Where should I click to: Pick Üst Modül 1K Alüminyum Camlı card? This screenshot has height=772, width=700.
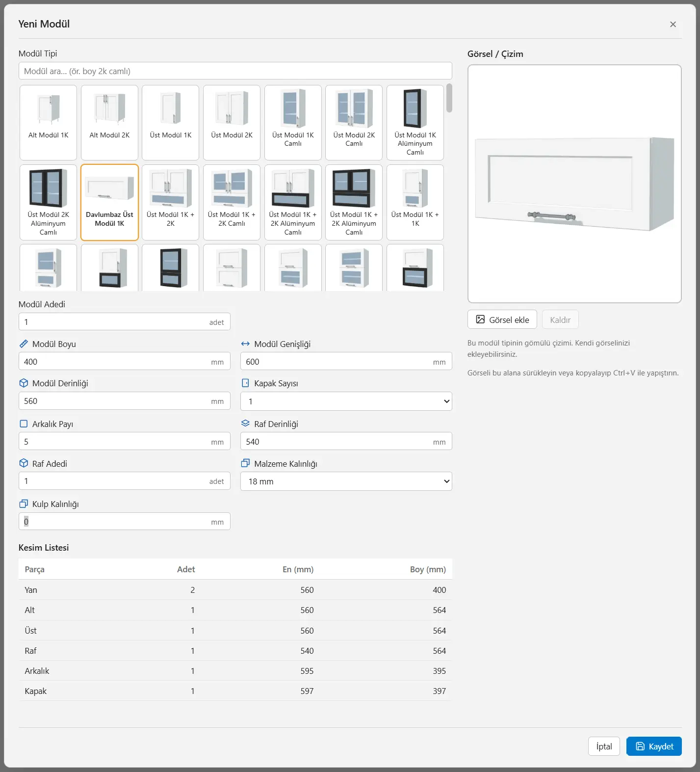[415, 123]
